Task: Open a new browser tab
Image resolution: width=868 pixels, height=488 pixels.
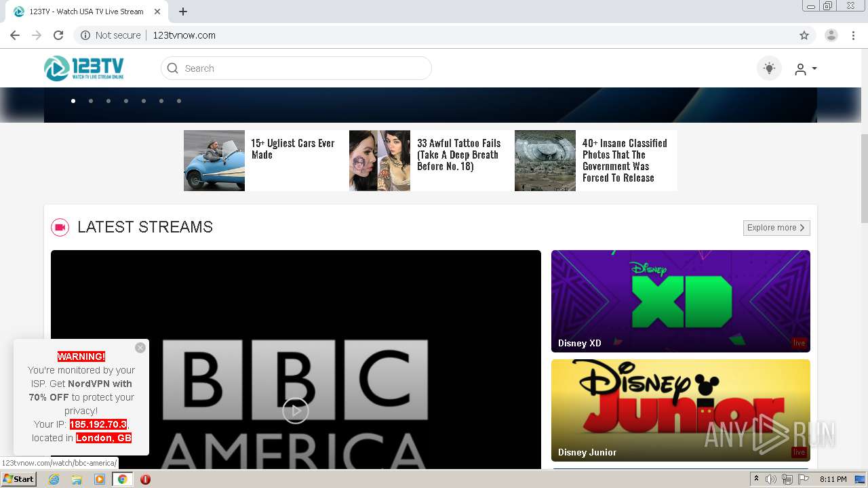Action: 183,12
